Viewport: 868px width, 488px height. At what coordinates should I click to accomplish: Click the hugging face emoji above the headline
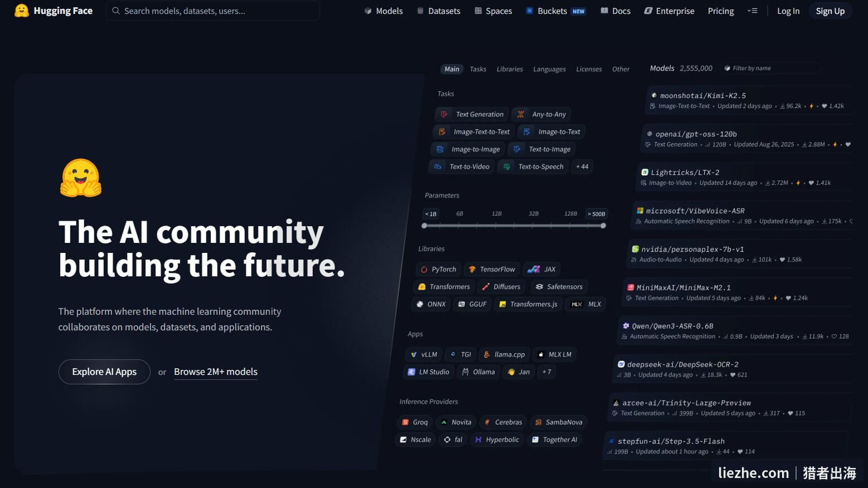pyautogui.click(x=81, y=178)
